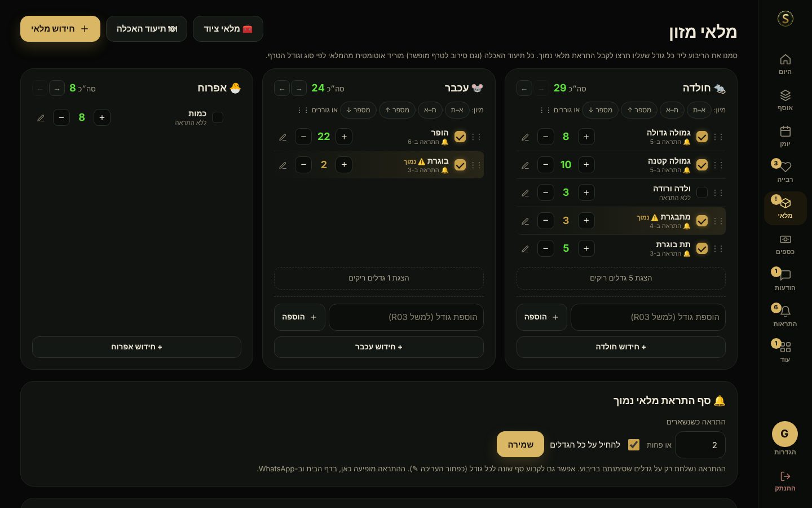Expand הצגת 1 גדלים ריקים in עכבר card
This screenshot has width=812, height=508.
pos(379,278)
